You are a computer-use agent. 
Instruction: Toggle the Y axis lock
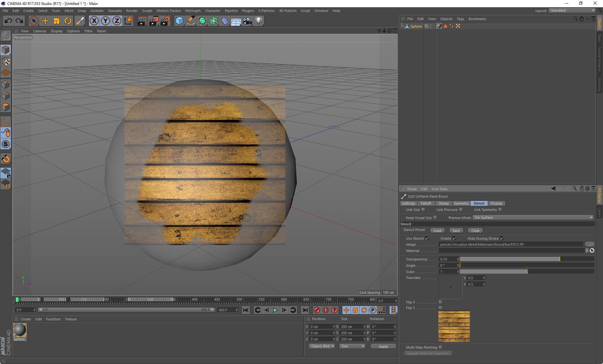point(106,21)
